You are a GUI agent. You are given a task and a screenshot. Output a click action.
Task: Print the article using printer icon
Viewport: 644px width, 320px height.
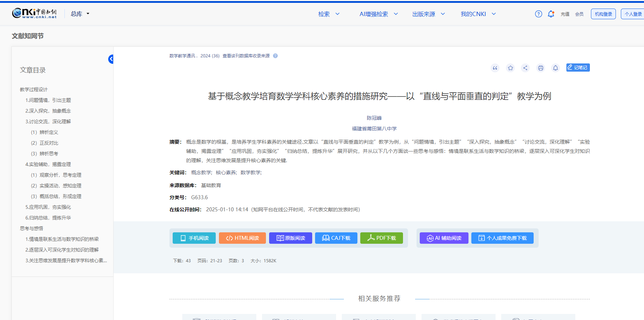tap(540, 68)
